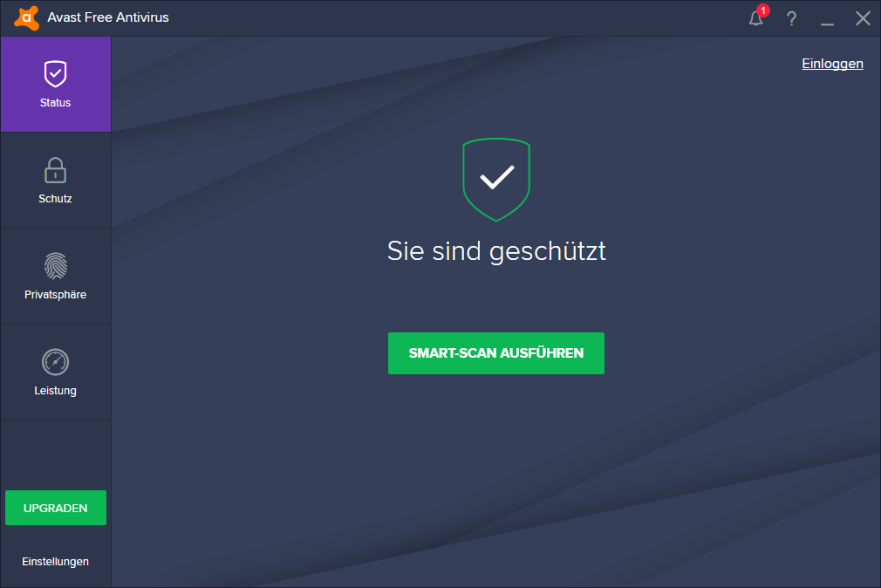Viewport: 881px width, 588px height.
Task: Click the green UPGRADEN button
Action: tap(56, 508)
